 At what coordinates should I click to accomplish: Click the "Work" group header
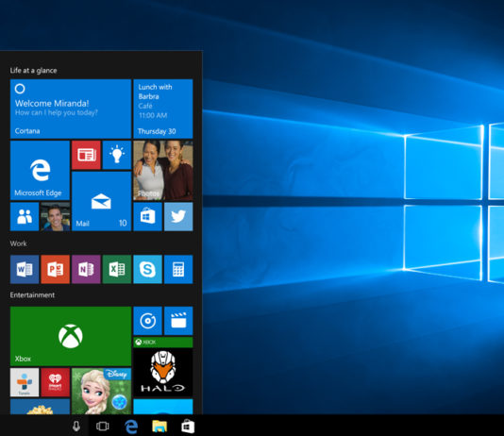pos(18,243)
